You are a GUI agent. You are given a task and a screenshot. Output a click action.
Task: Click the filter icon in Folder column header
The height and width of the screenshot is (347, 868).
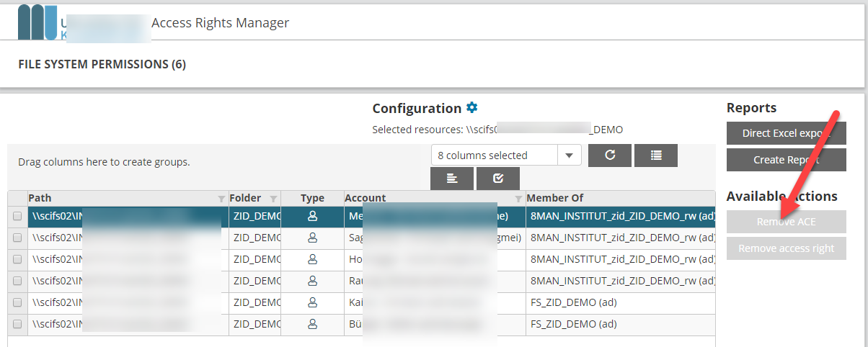point(273,198)
